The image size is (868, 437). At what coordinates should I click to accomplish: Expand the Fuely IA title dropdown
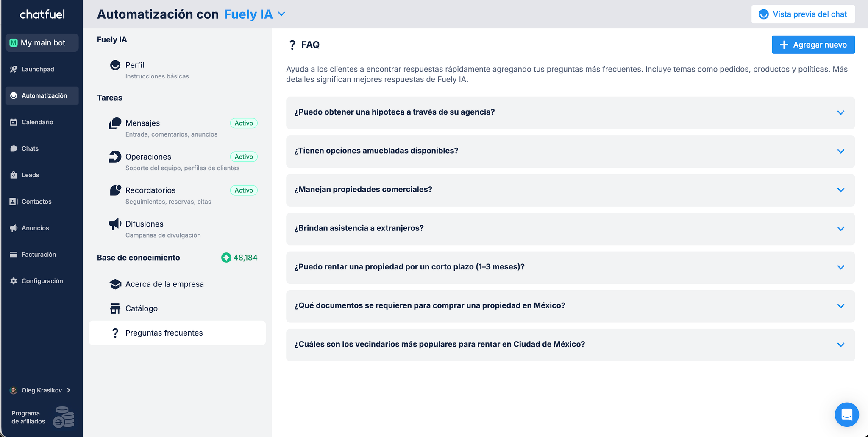281,14
